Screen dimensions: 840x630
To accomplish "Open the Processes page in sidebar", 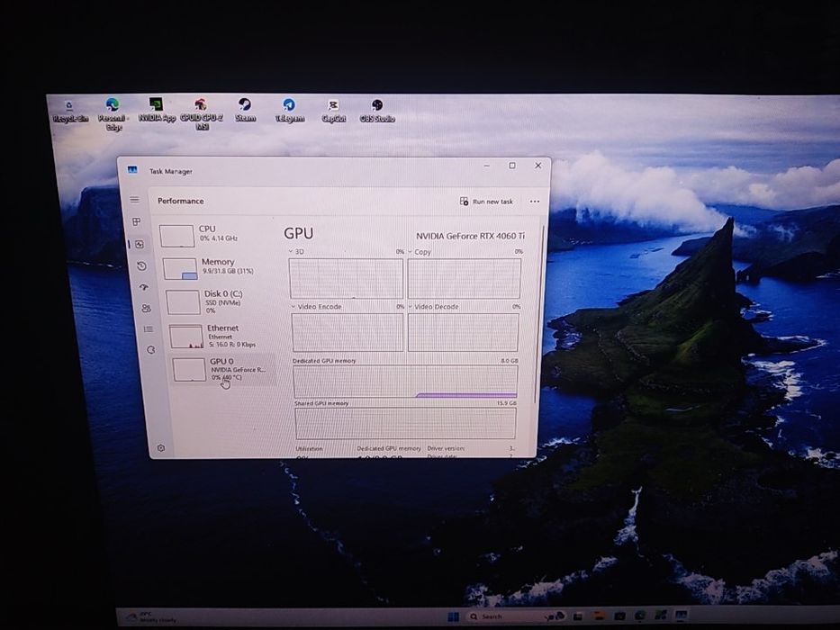I will 137,221.
